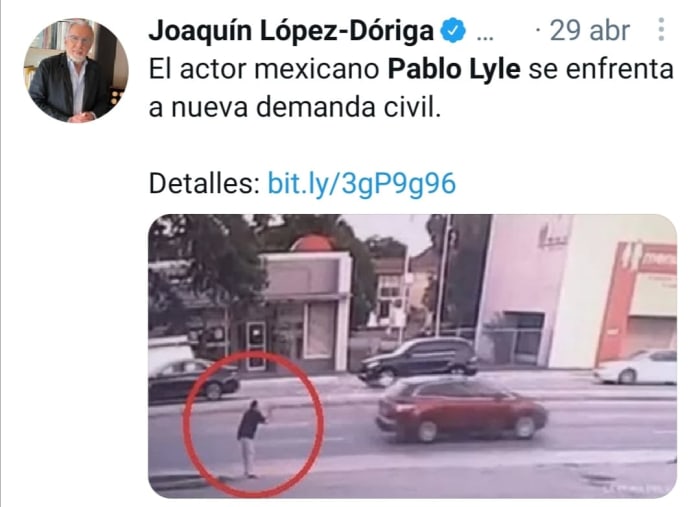The height and width of the screenshot is (507, 700).
Task: Click the tweet text about demanda civil
Action: pyautogui.click(x=411, y=88)
